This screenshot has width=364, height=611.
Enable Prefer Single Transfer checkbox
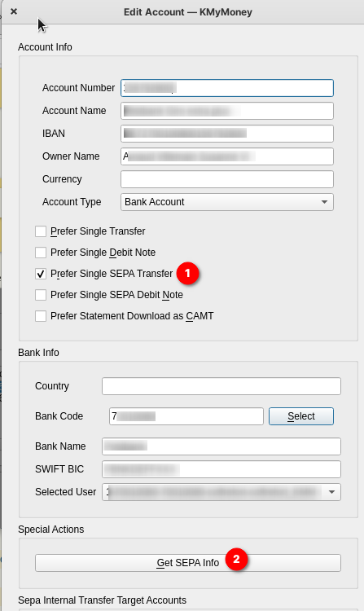tap(41, 231)
